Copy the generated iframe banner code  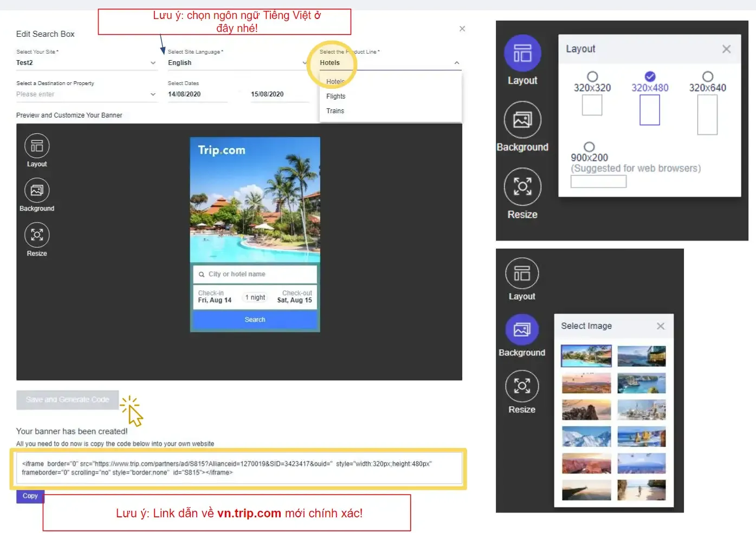(x=30, y=496)
